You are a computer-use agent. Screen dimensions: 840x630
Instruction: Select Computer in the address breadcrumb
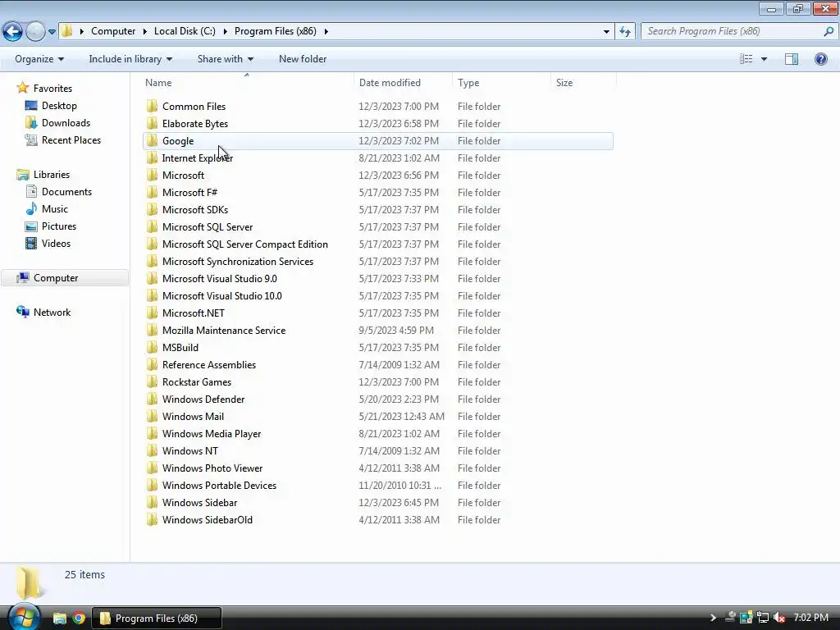113,31
